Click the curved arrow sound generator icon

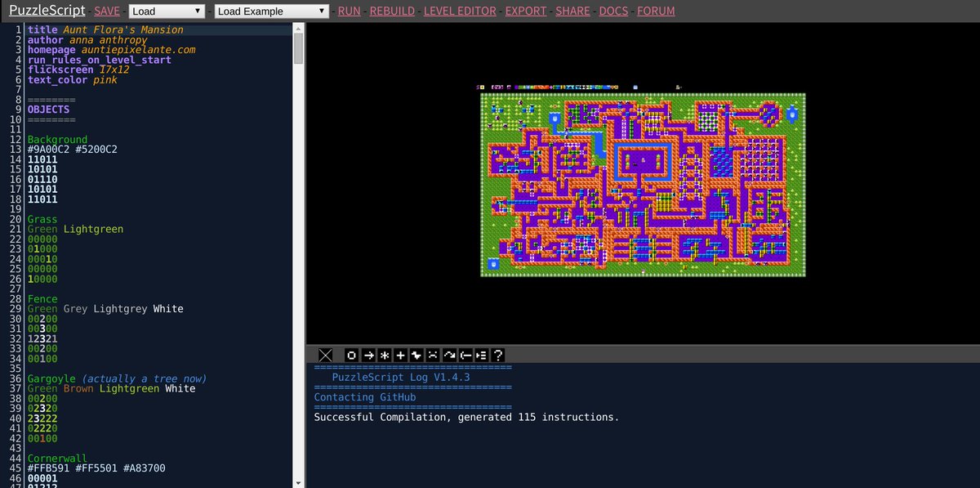coord(449,355)
